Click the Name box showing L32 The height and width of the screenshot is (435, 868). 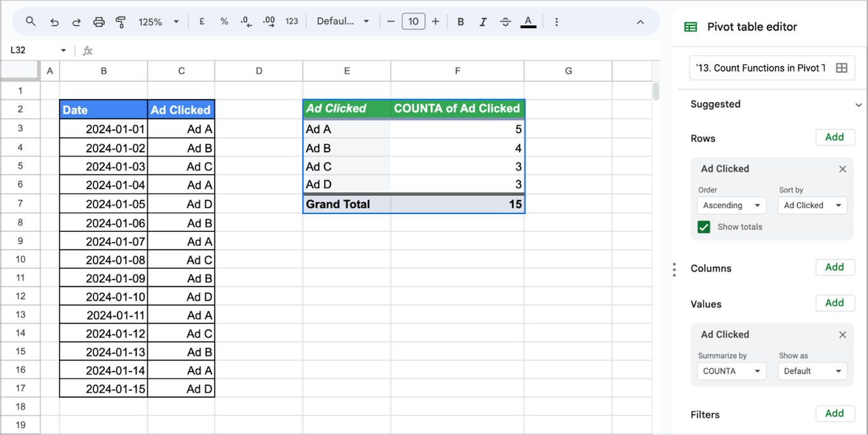click(32, 50)
